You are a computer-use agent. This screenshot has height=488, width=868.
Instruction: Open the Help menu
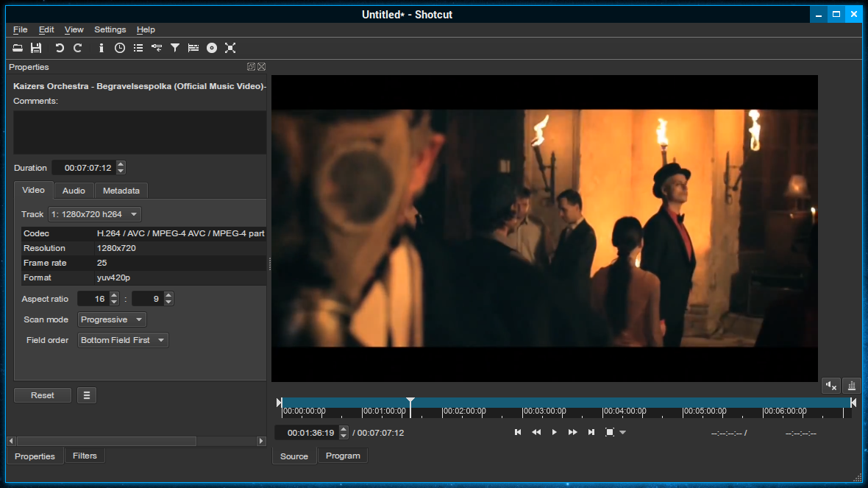(x=146, y=29)
